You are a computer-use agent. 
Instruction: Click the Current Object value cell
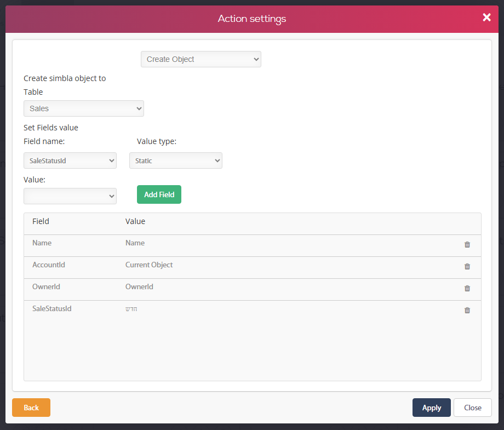[149, 265]
